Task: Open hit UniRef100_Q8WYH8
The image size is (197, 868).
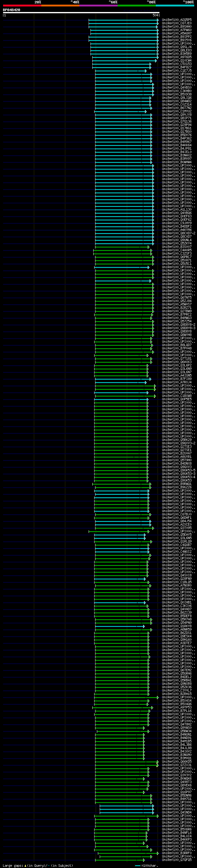Action: [177, 335]
